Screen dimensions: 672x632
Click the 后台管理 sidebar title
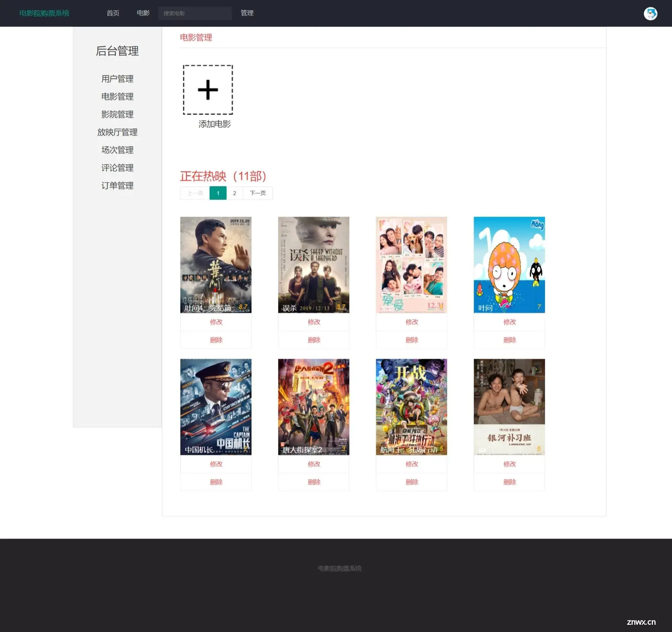[x=117, y=51]
